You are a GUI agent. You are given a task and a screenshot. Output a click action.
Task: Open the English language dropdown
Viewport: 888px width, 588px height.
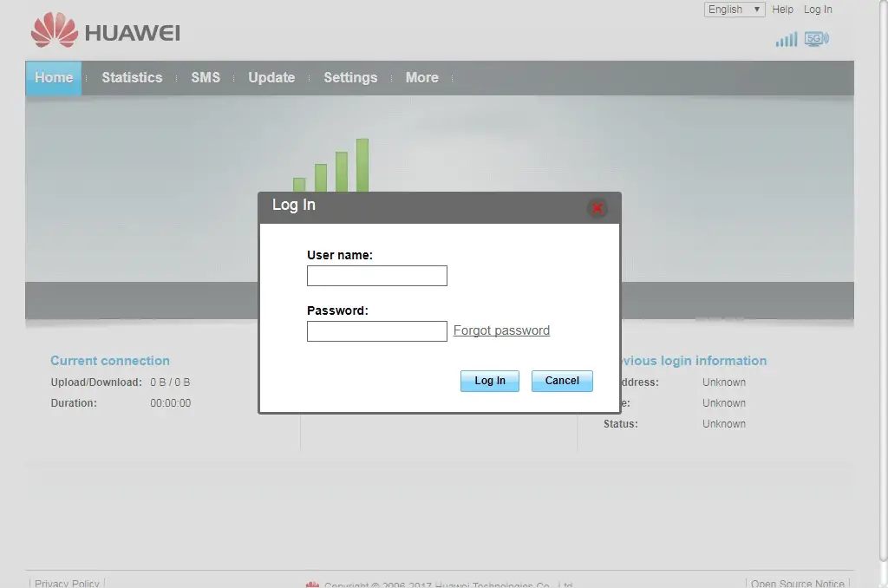pos(734,10)
